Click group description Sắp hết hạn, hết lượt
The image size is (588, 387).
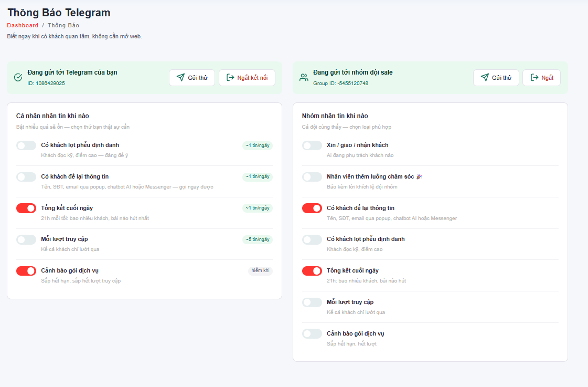coord(351,344)
